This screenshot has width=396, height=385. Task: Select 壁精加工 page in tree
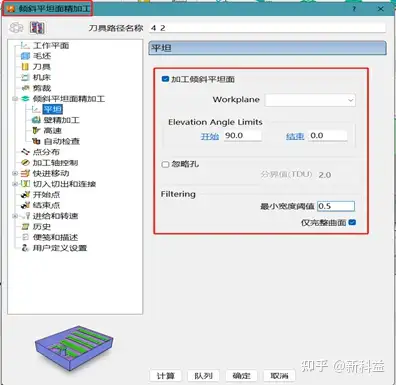(x=62, y=120)
